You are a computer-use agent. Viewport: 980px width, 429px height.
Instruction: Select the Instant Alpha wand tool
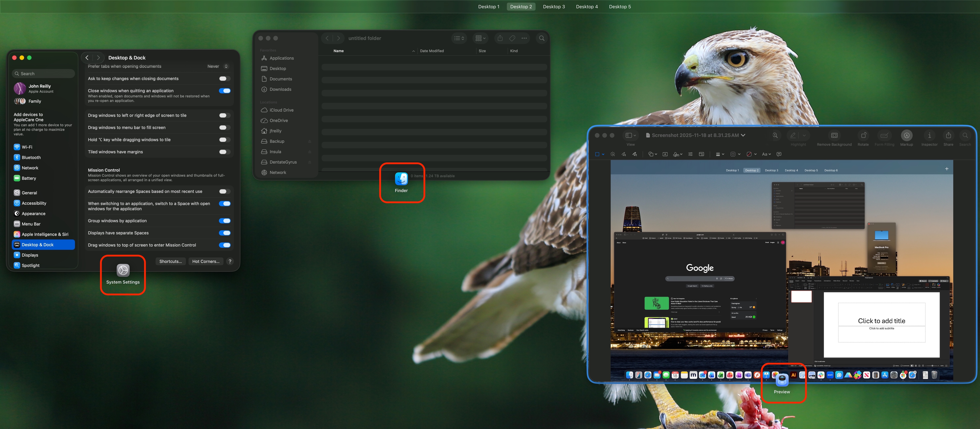tap(612, 154)
